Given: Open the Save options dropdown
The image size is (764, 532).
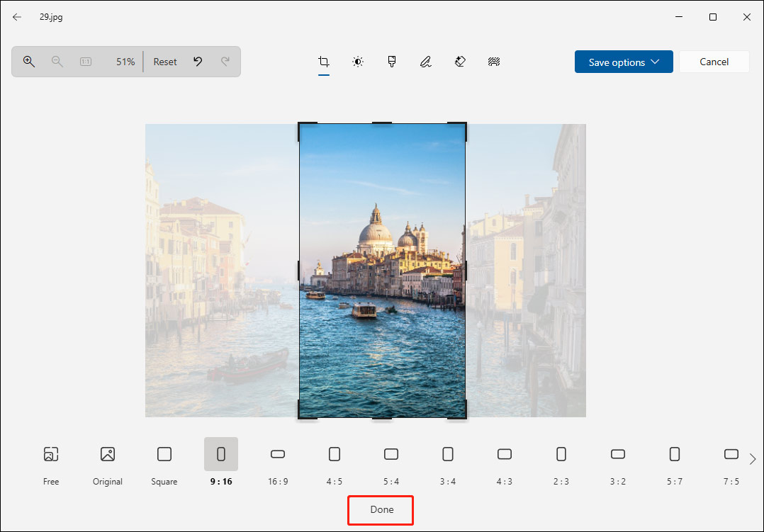Looking at the screenshot, I should (624, 62).
